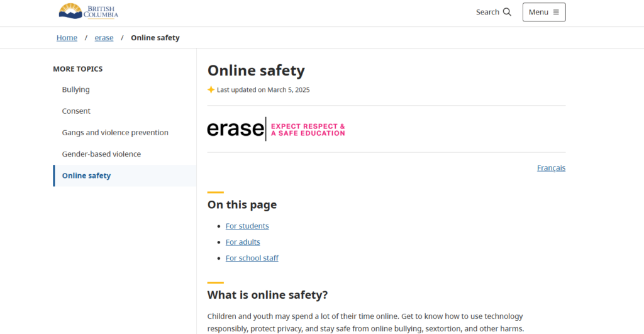Open the Search magnifier icon
644x334 pixels.
pos(508,12)
